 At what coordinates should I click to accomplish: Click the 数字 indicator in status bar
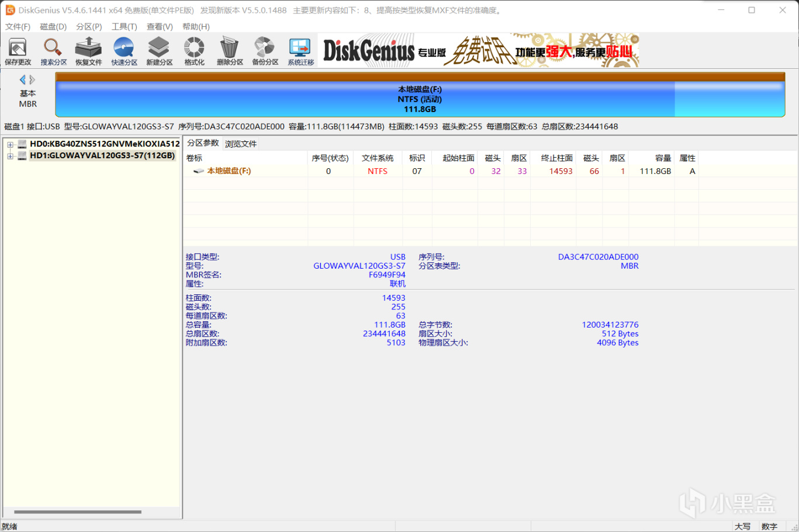click(x=770, y=526)
